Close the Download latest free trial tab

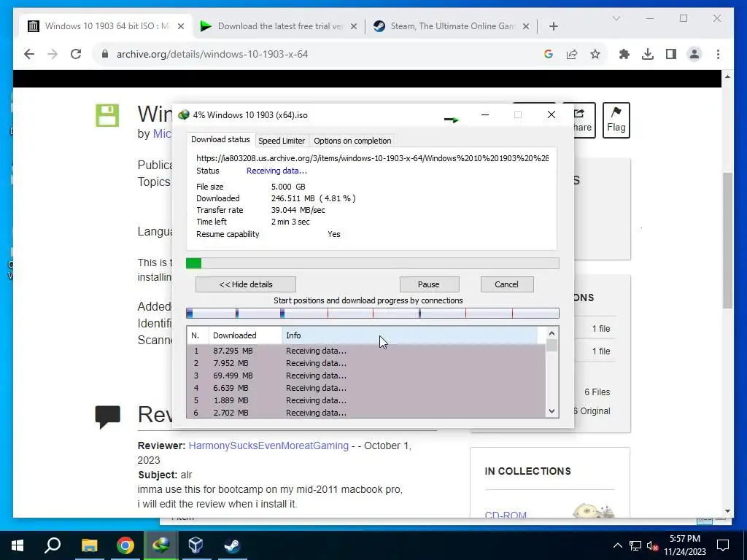[x=354, y=27]
